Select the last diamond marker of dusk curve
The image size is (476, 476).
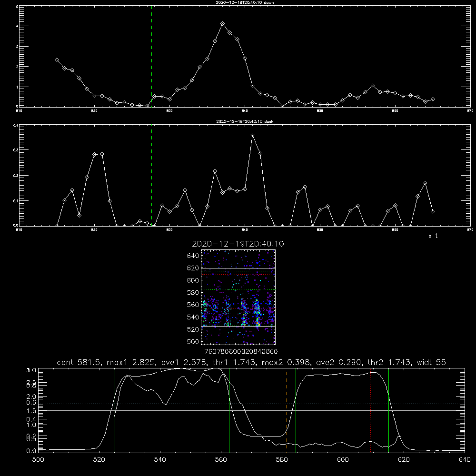coord(433,212)
